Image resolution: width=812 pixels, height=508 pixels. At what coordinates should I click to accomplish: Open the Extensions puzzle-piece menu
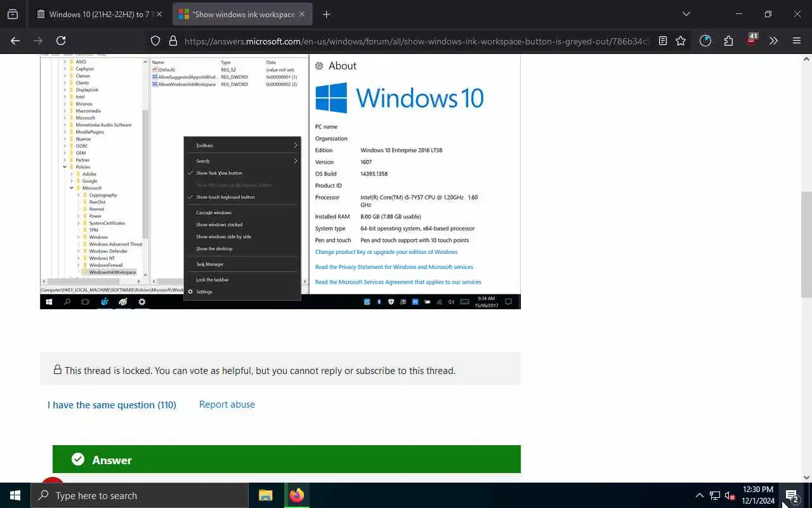click(x=728, y=41)
